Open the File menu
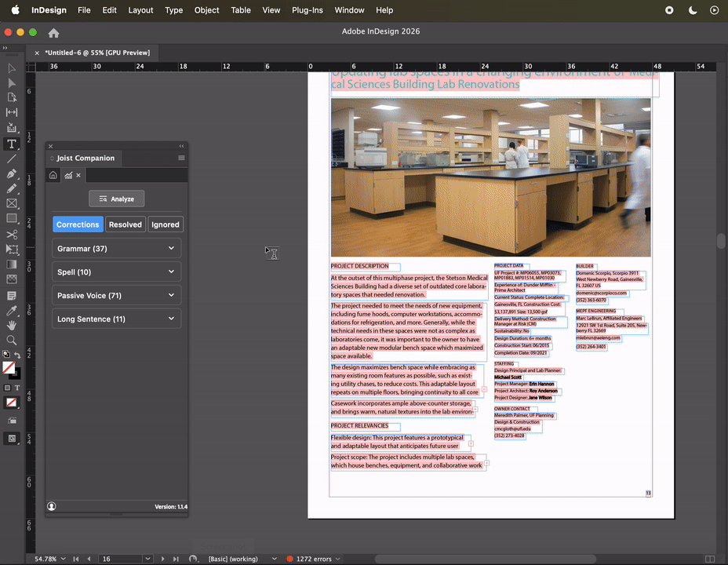 (84, 10)
